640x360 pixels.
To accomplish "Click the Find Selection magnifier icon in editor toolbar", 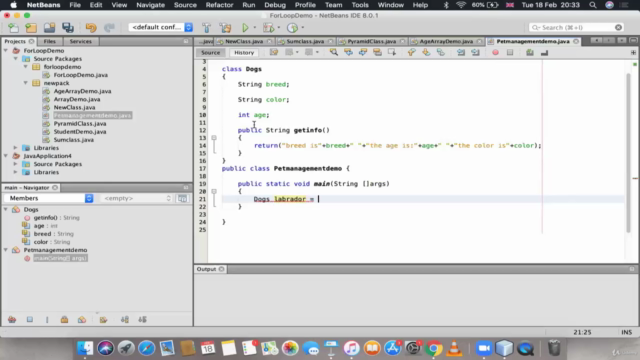I will coord(333,52).
